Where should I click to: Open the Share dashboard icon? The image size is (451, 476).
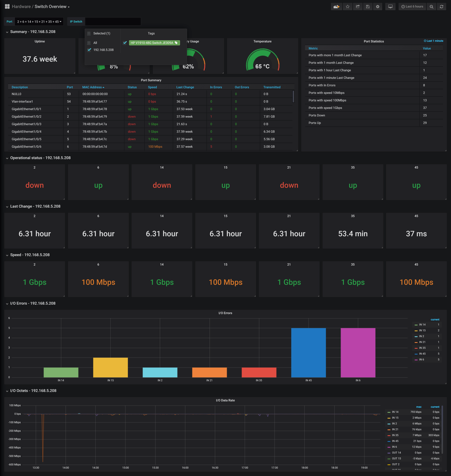click(358, 7)
